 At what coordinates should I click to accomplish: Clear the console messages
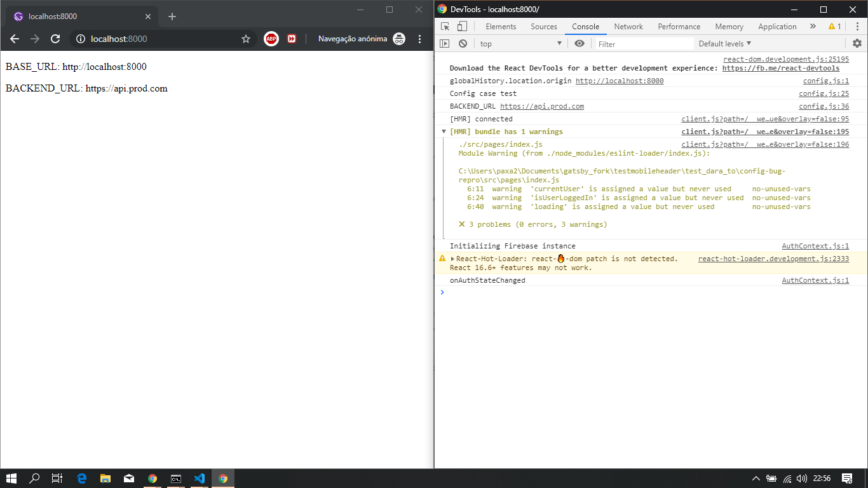coord(463,43)
